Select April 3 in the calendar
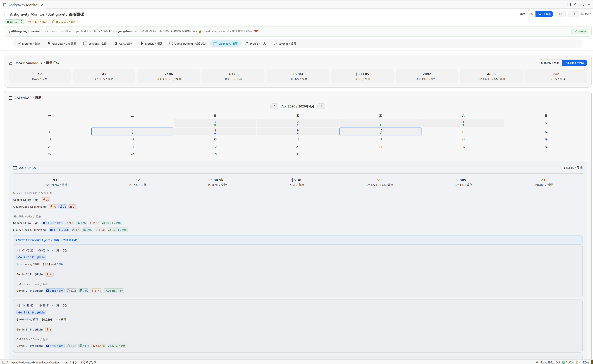 [380, 123]
